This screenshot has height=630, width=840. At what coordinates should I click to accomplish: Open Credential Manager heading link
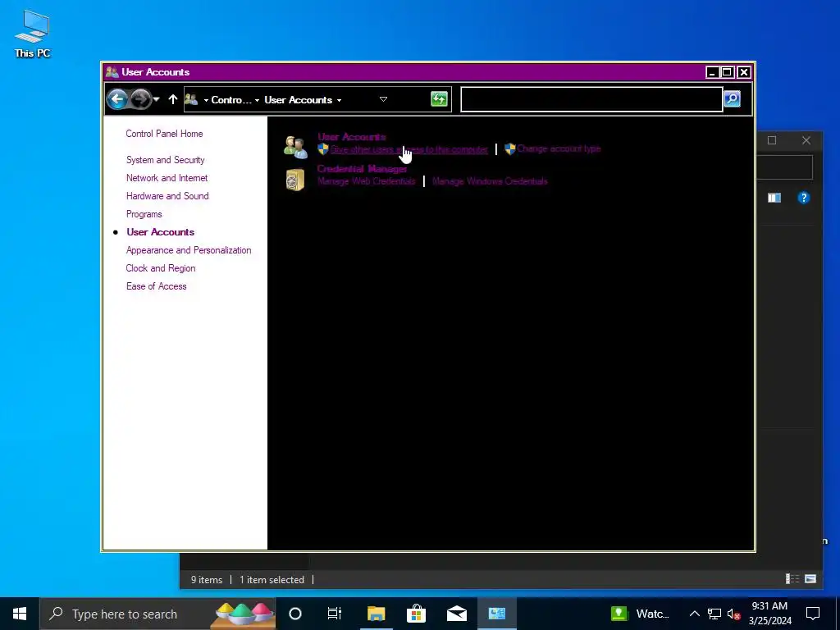tap(362, 169)
